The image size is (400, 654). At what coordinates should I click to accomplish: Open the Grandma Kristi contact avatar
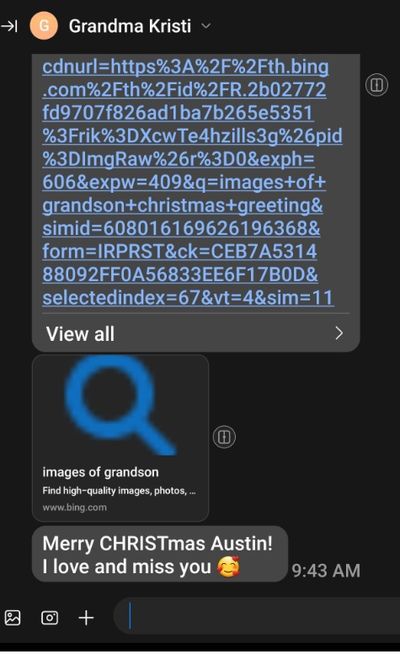pos(43,26)
